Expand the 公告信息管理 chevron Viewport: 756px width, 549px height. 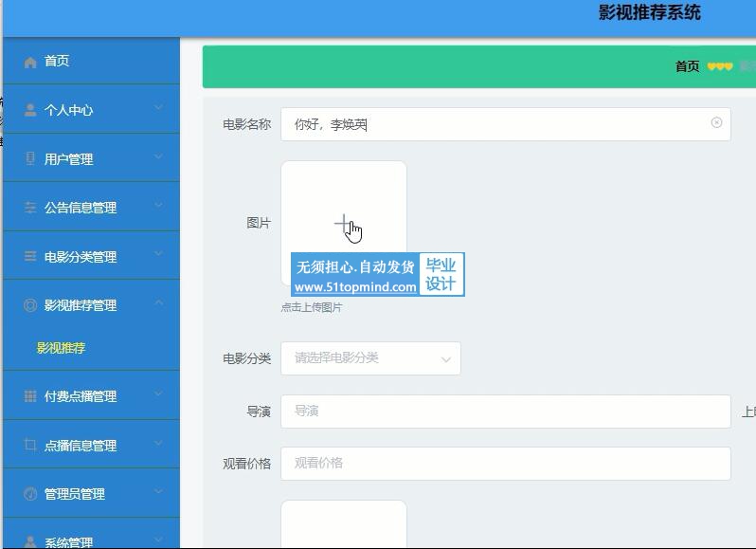[158, 206]
